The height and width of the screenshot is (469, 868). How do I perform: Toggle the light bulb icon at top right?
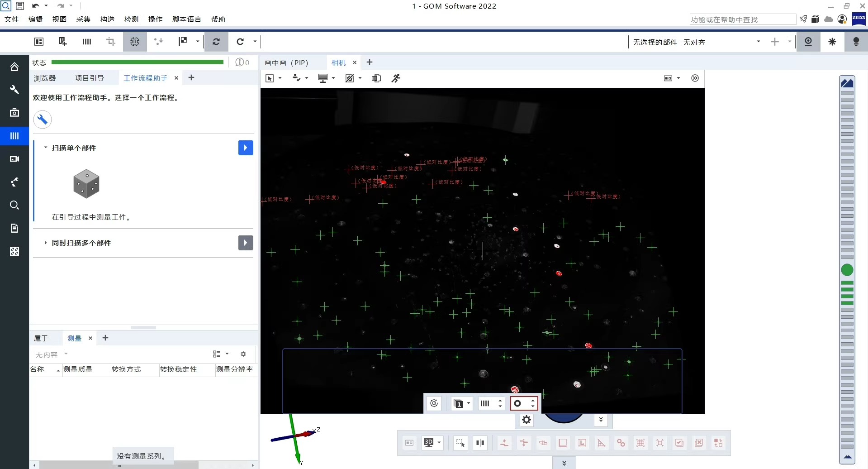856,42
